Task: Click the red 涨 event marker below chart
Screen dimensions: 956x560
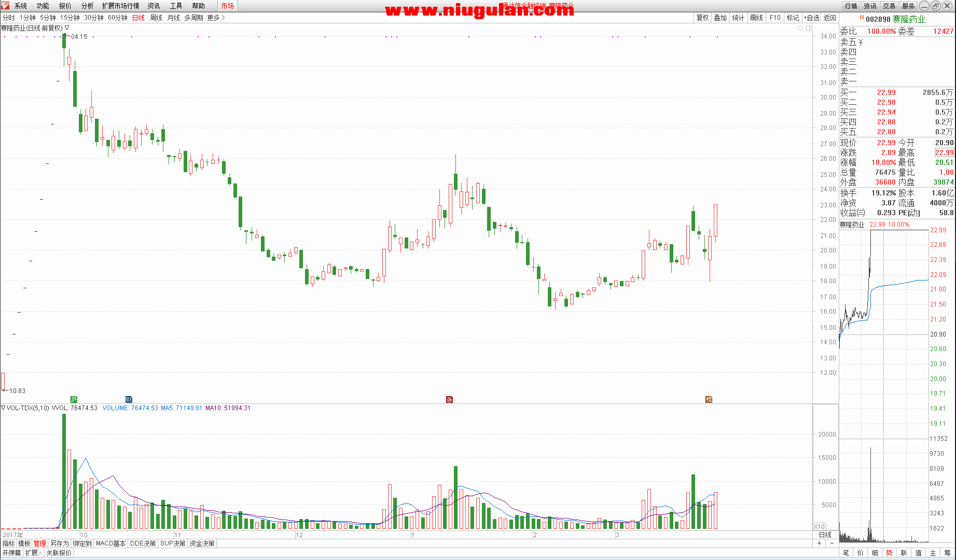Action: tap(450, 399)
